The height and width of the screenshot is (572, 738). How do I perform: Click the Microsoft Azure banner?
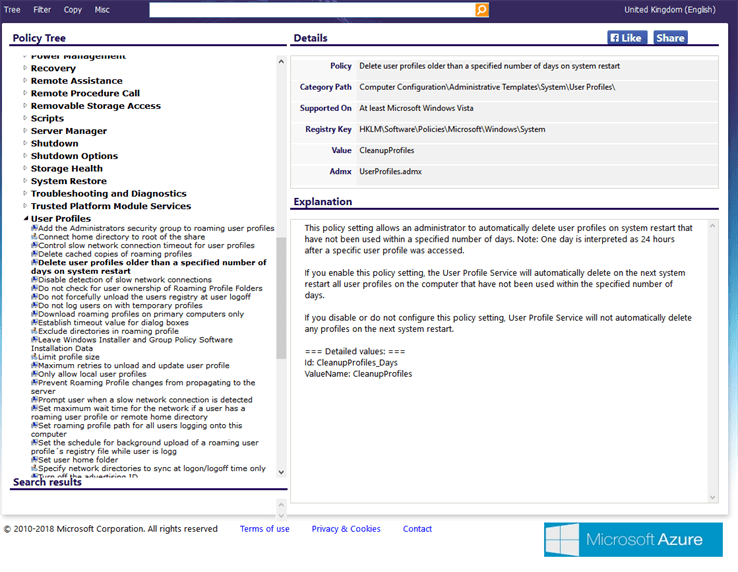point(633,540)
